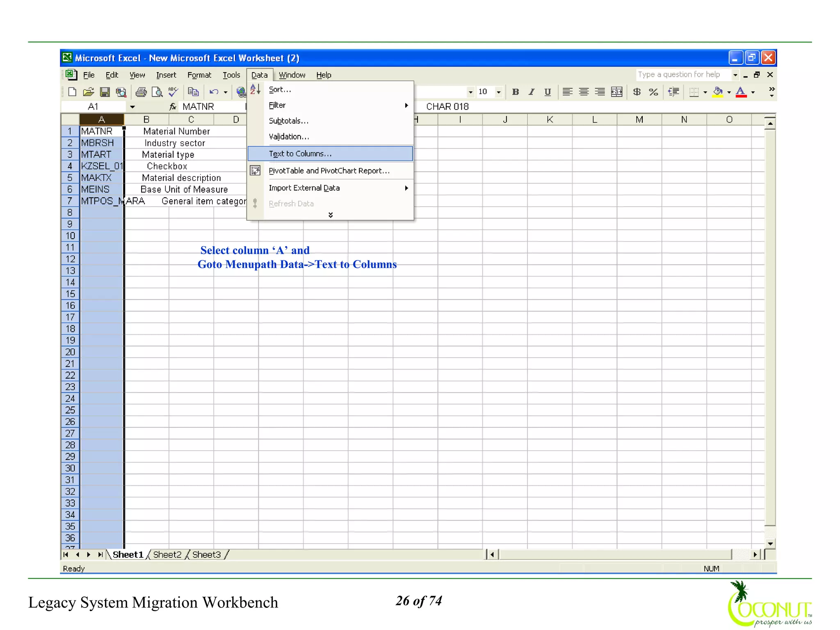Image resolution: width=840 pixels, height=630 pixels.
Task: Click the Merge and Center icon
Action: (616, 92)
